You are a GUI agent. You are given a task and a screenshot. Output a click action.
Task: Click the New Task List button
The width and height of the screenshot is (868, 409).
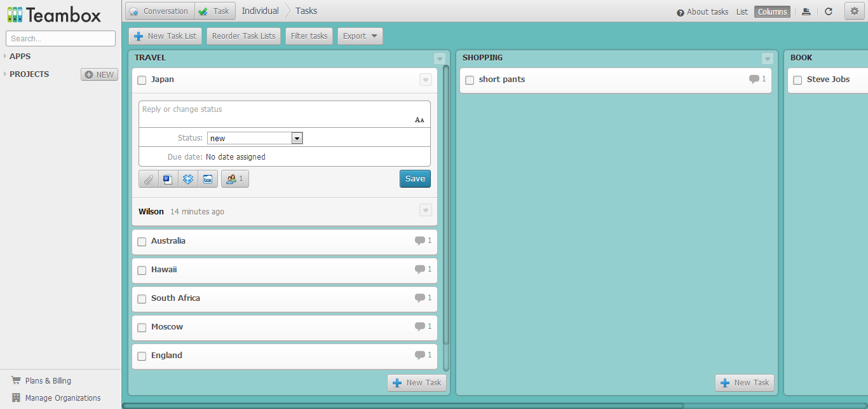[165, 36]
